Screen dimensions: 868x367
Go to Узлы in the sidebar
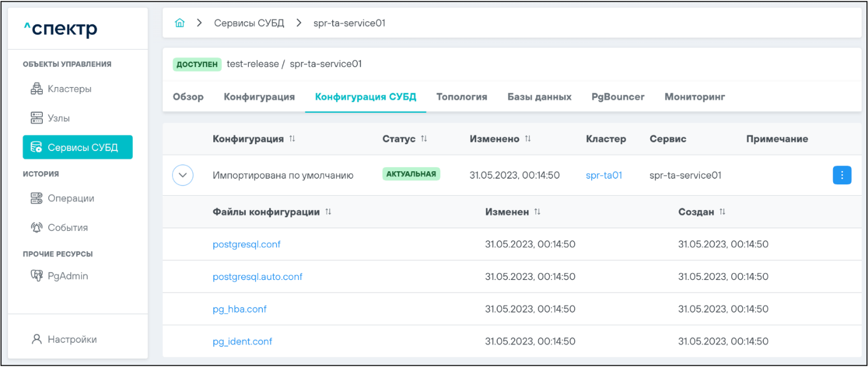(50, 118)
